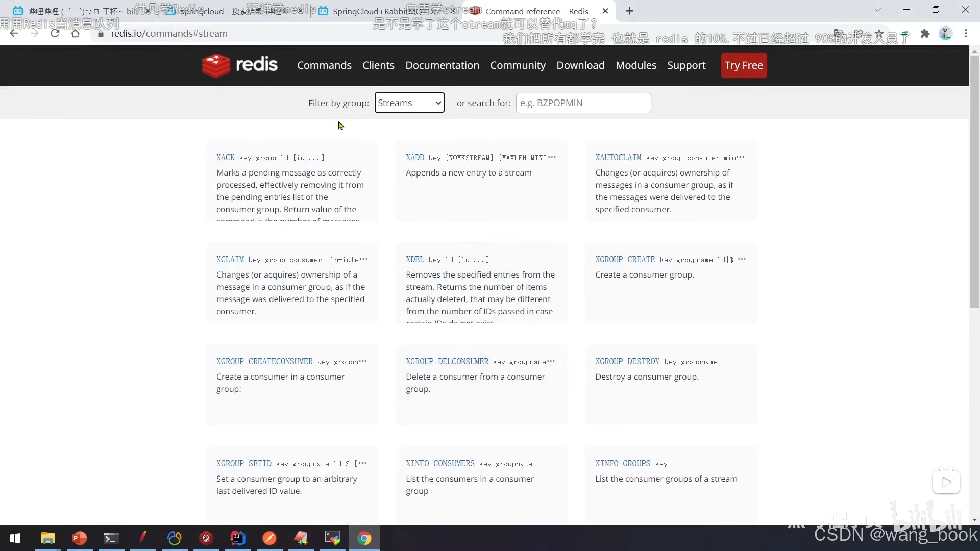Open the XGROUP SETID command link
This screenshot has width=980, height=551.
coord(244,464)
